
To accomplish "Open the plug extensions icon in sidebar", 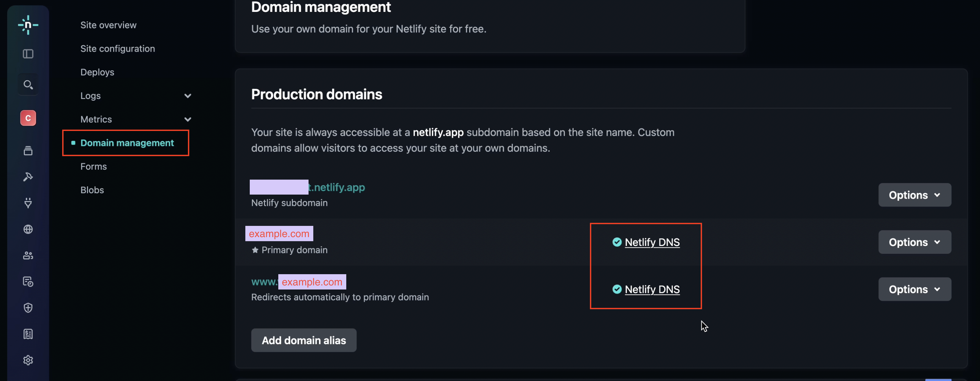I will pos(28,203).
